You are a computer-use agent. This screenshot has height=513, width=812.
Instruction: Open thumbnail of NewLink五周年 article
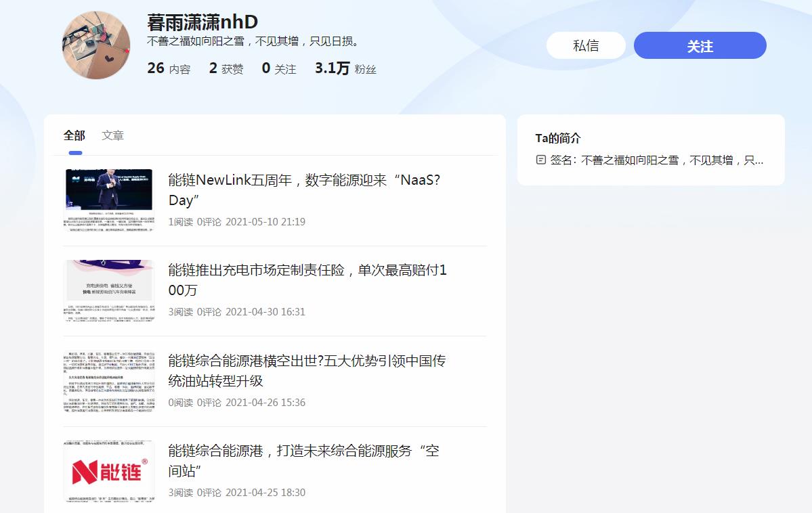(x=109, y=200)
